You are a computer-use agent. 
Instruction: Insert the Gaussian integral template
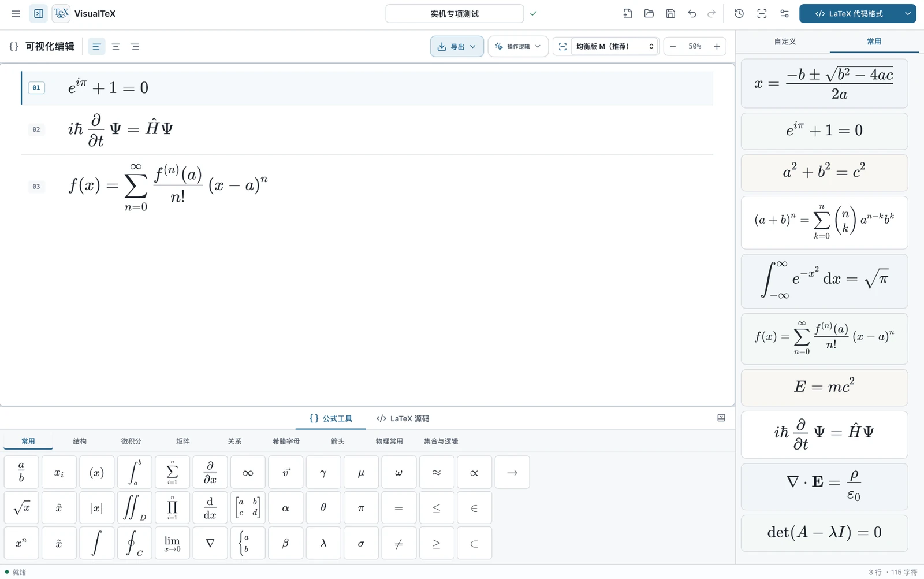tap(824, 281)
